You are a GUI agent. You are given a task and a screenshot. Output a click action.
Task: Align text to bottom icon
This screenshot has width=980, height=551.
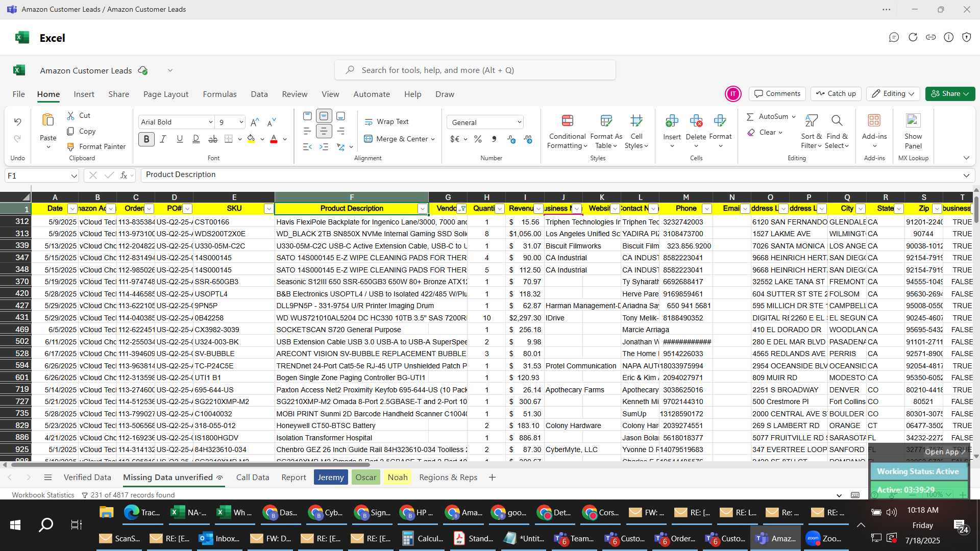tap(340, 116)
